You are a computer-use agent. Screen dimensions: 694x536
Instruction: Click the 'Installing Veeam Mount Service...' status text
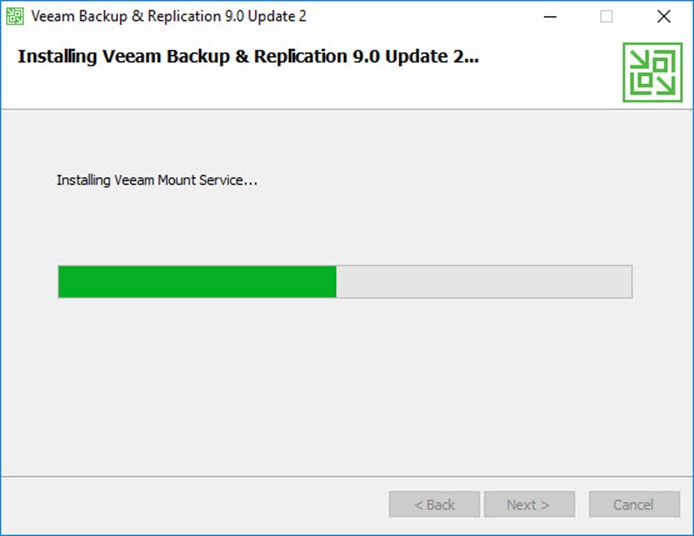[x=157, y=181]
